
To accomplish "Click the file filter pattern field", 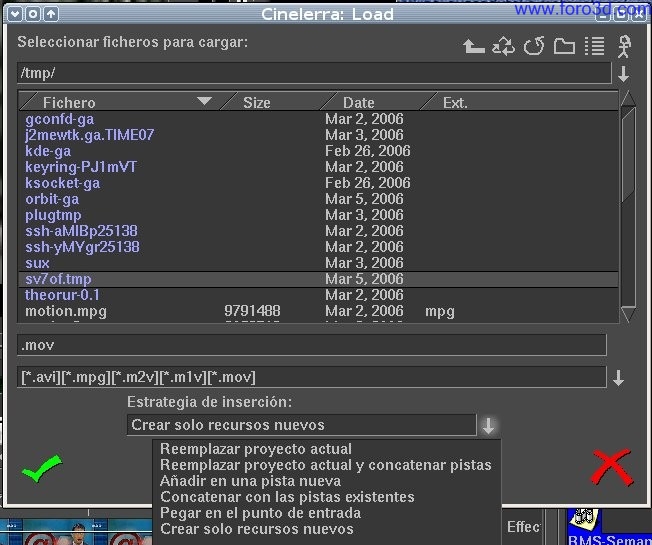I will click(x=311, y=377).
